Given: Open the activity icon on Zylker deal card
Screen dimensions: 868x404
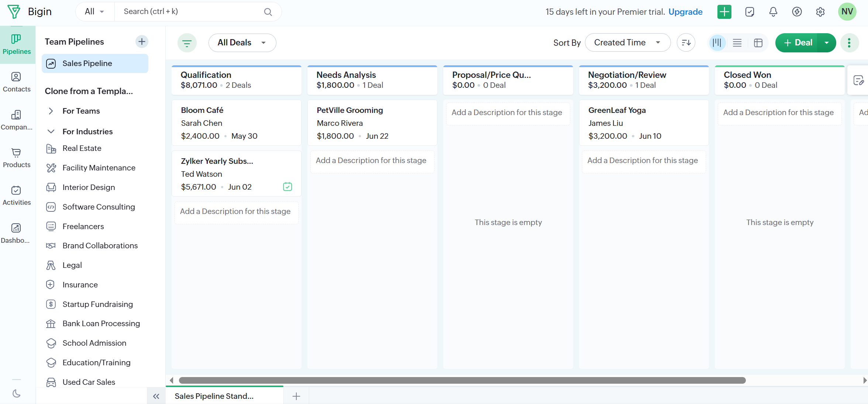Looking at the screenshot, I should click(287, 187).
